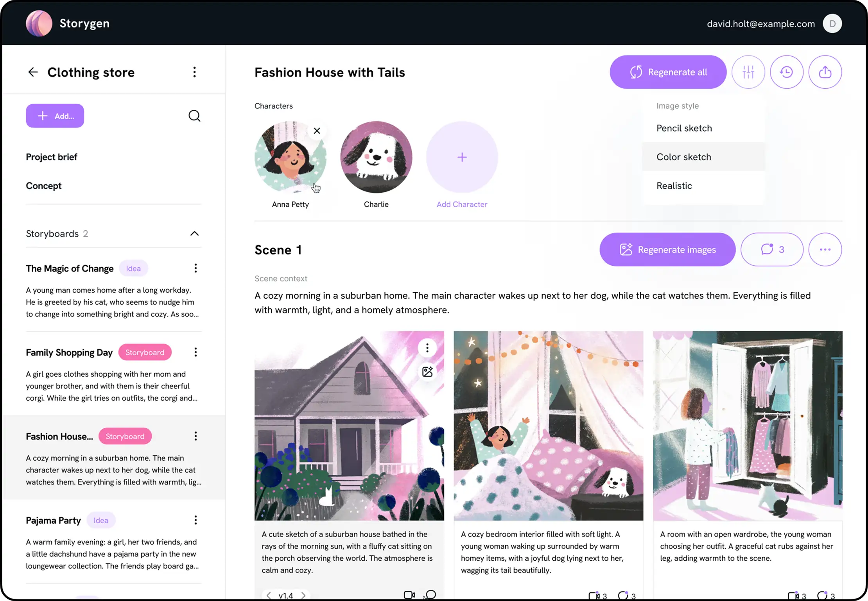Go to the next image version after v1.4

pyautogui.click(x=303, y=596)
